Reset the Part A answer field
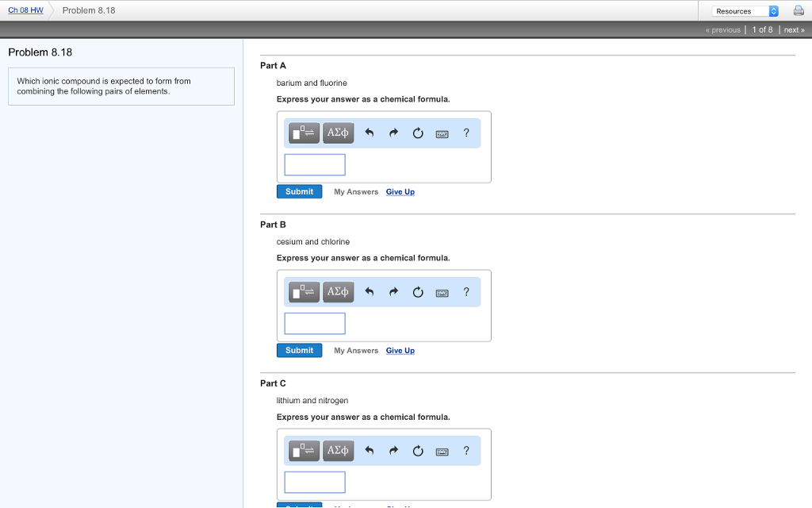812x508 pixels. (x=418, y=133)
